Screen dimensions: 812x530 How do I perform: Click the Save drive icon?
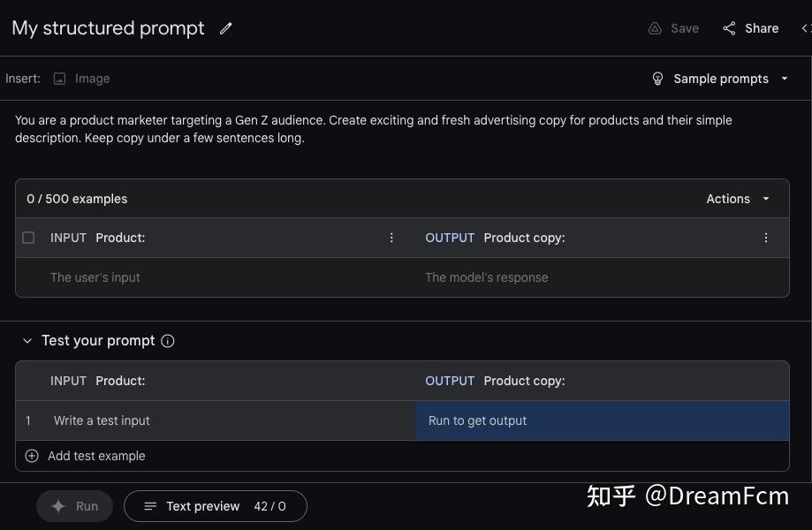point(655,28)
